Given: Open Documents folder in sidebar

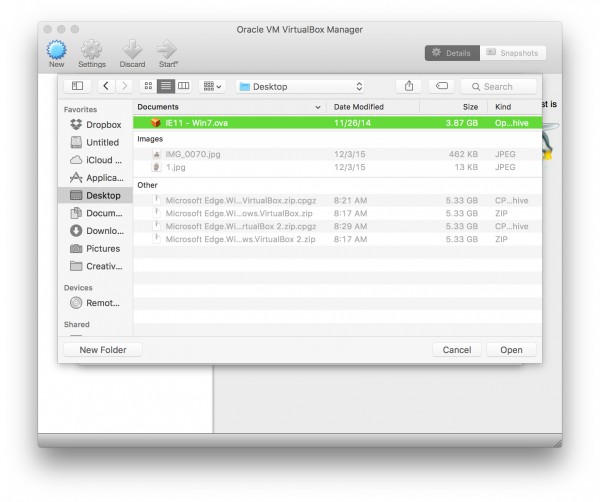Looking at the screenshot, I should [96, 213].
